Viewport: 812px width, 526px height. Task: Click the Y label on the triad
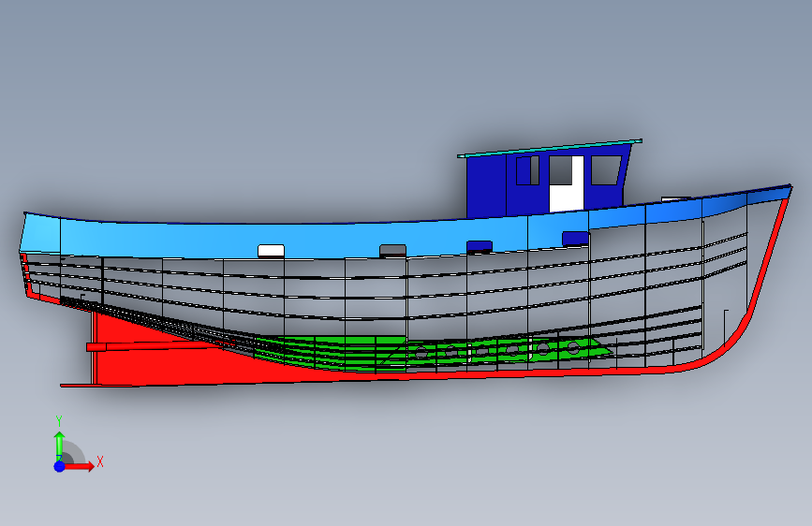59,421
